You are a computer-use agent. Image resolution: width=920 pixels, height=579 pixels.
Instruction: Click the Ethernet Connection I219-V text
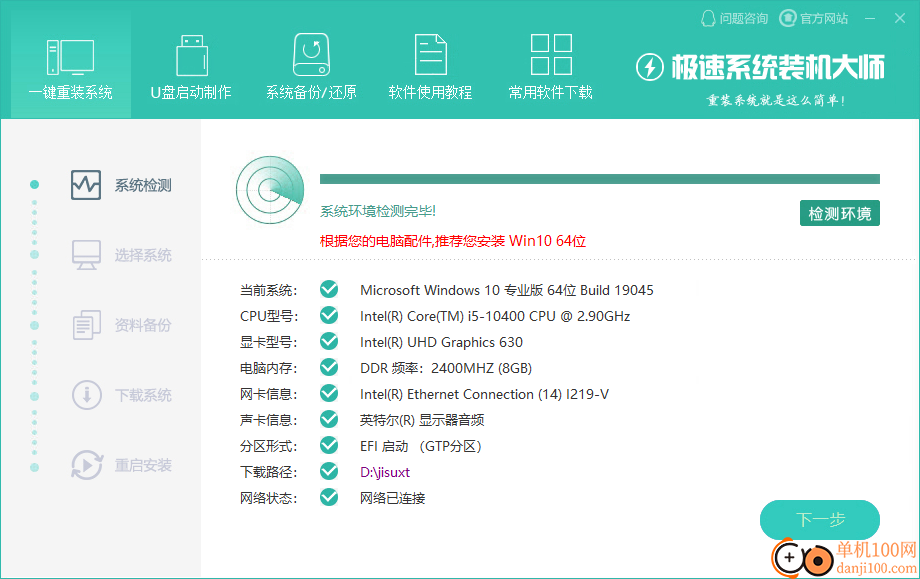[x=485, y=394]
